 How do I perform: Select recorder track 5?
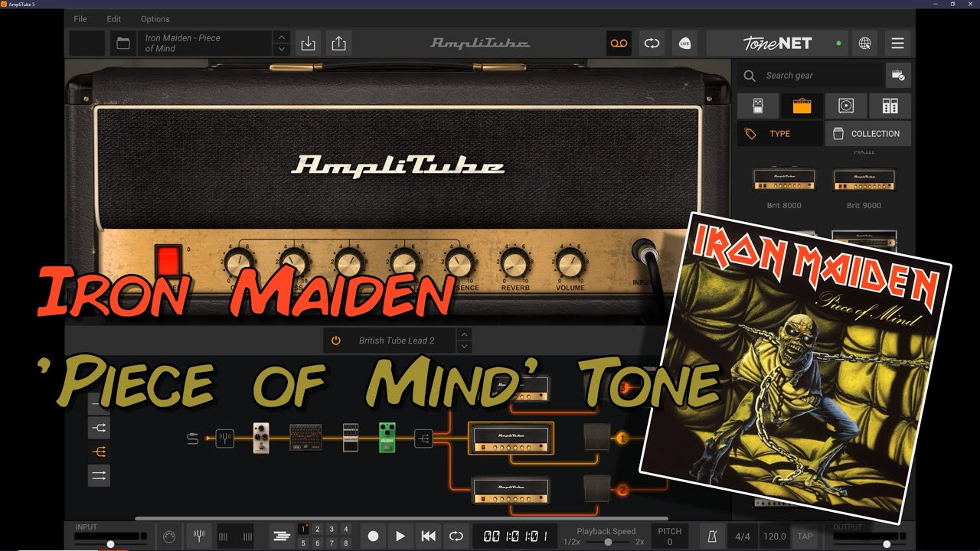(303, 543)
